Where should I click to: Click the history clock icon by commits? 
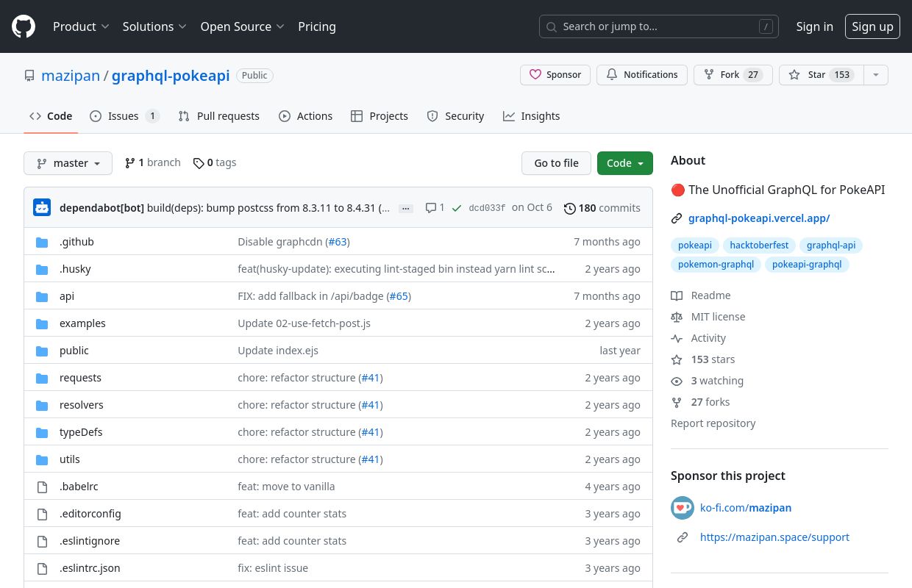click(570, 208)
